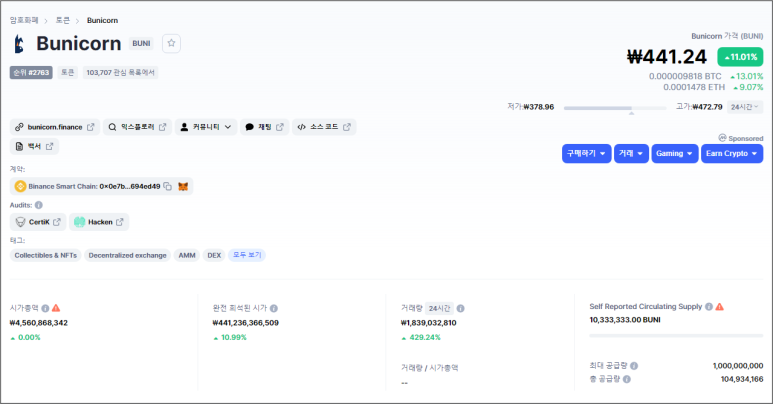Open the 채팅 chat link
The width and height of the screenshot is (773, 404).
265,127
